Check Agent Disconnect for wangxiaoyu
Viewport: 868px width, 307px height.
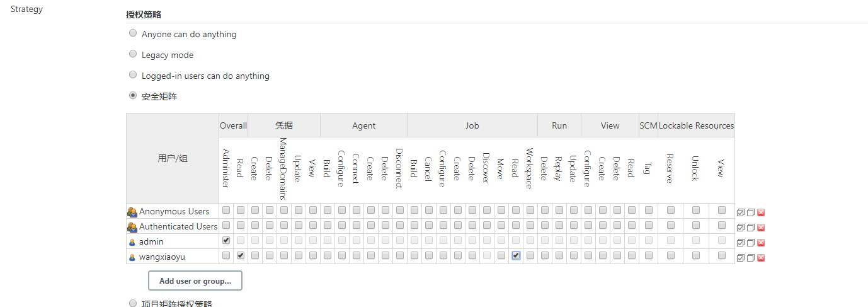[x=400, y=255]
